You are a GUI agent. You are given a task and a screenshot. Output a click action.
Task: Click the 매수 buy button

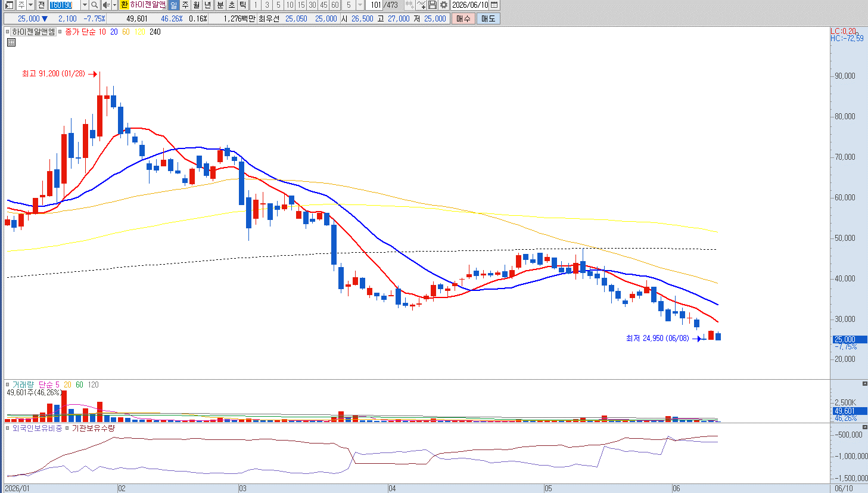pyautogui.click(x=463, y=18)
